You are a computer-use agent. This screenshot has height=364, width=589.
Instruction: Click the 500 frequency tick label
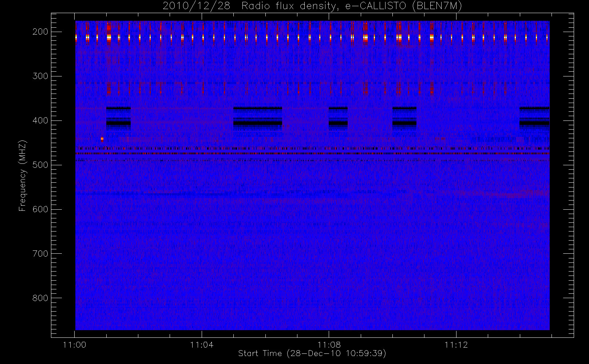click(x=40, y=165)
